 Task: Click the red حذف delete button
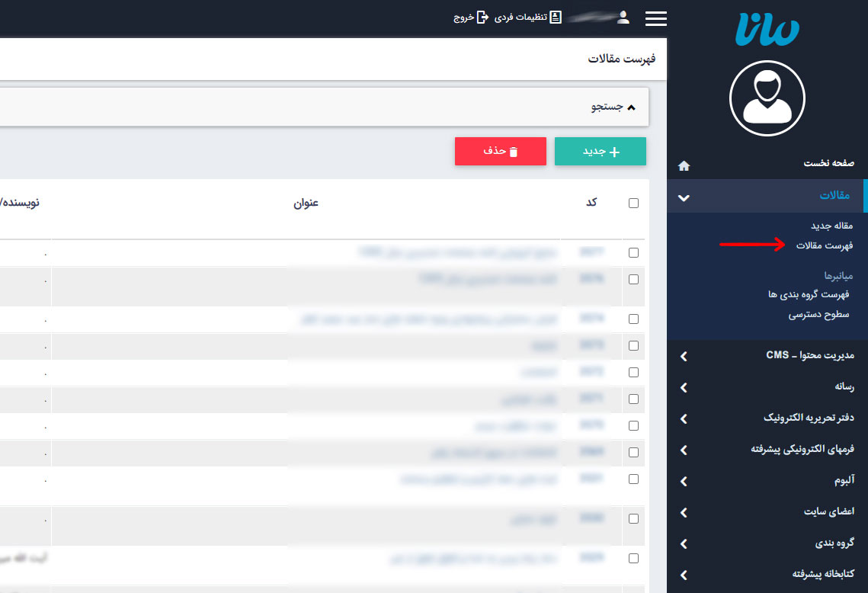(501, 151)
